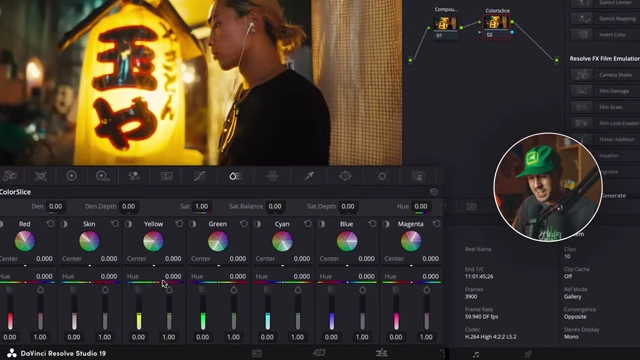Toggle the Magenta slice highlight

tap(386, 224)
